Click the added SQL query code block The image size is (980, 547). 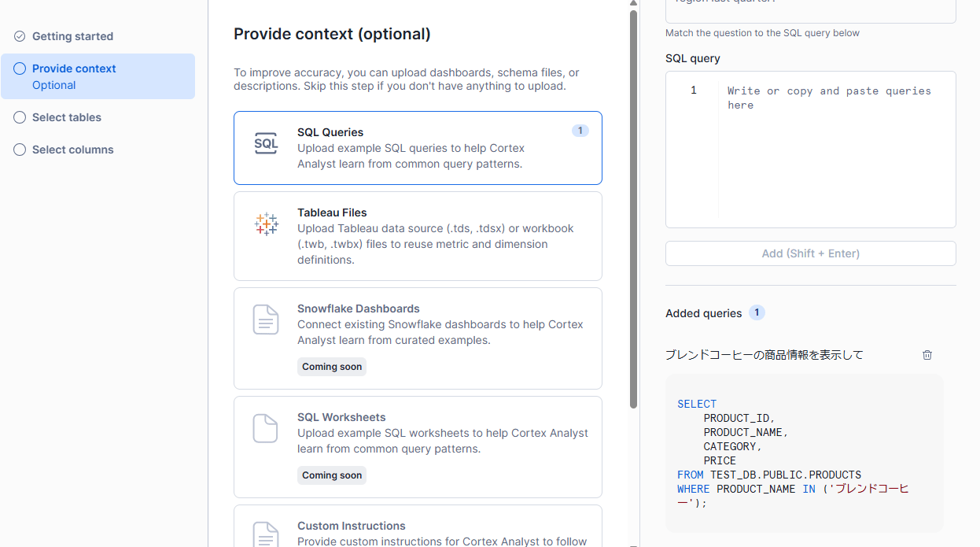(x=804, y=453)
